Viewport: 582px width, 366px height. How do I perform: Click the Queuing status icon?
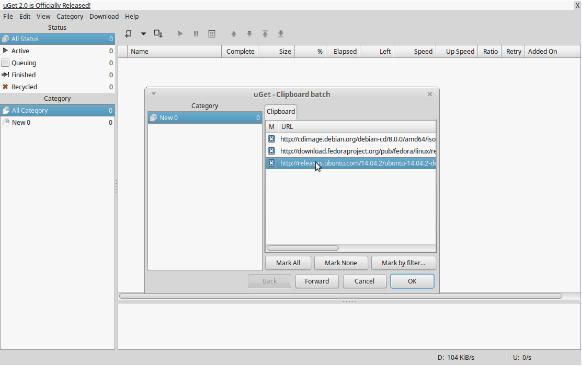(5, 63)
